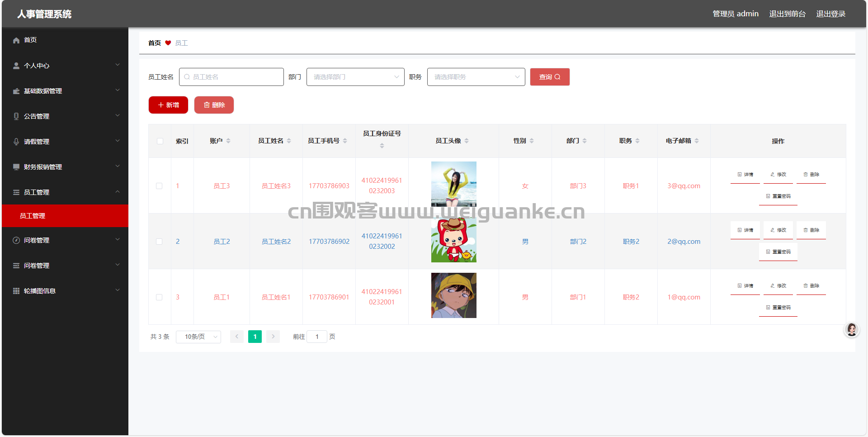
Task: Click 删除 in row 员工2
Action: pyautogui.click(x=811, y=230)
